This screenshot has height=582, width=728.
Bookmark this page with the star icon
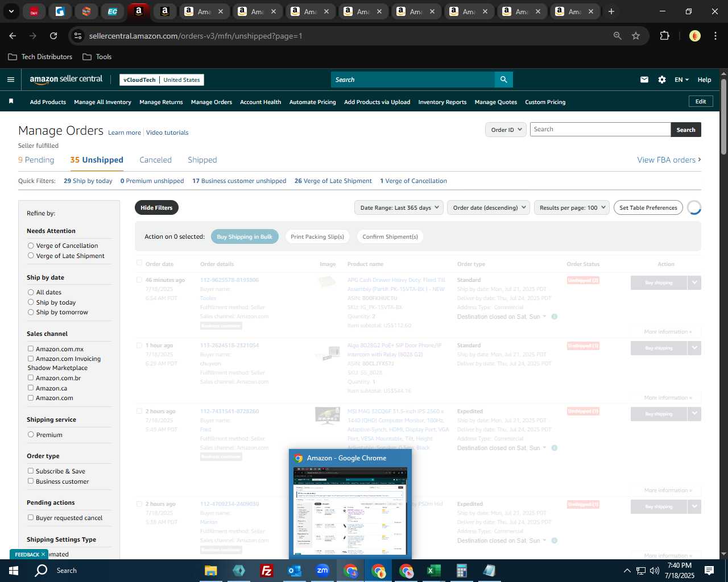636,36
